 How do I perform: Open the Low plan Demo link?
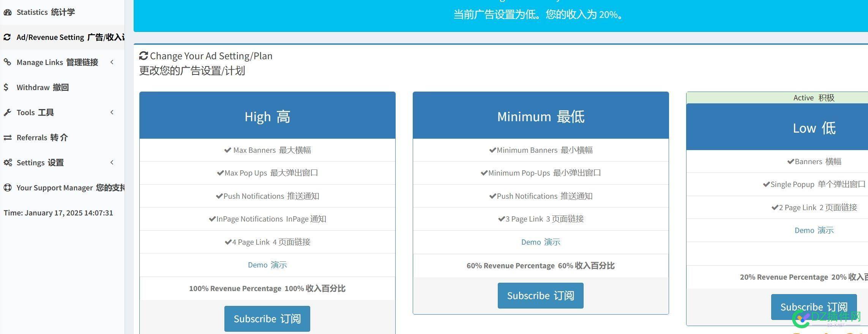pos(814,230)
